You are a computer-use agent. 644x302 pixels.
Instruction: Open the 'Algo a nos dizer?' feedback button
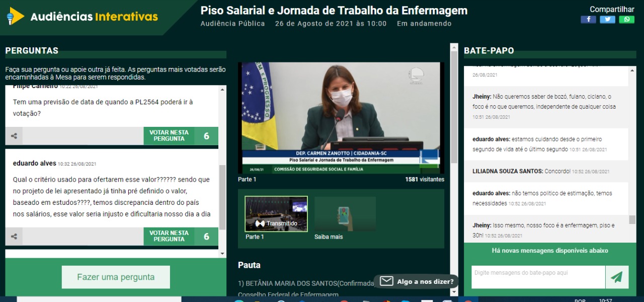416,281
